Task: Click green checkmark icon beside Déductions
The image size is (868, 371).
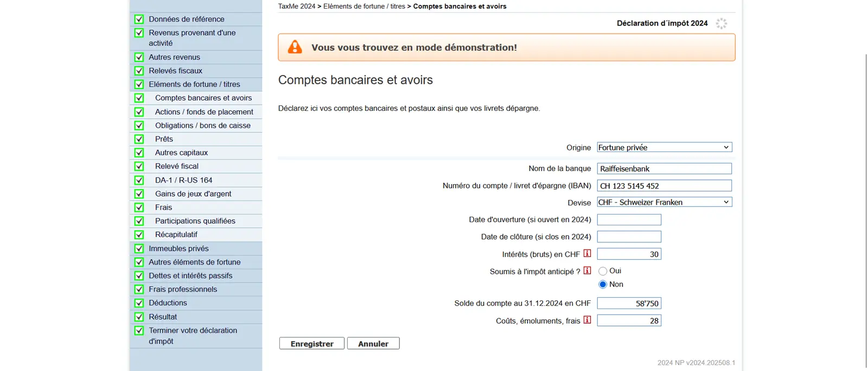Action: [139, 303]
